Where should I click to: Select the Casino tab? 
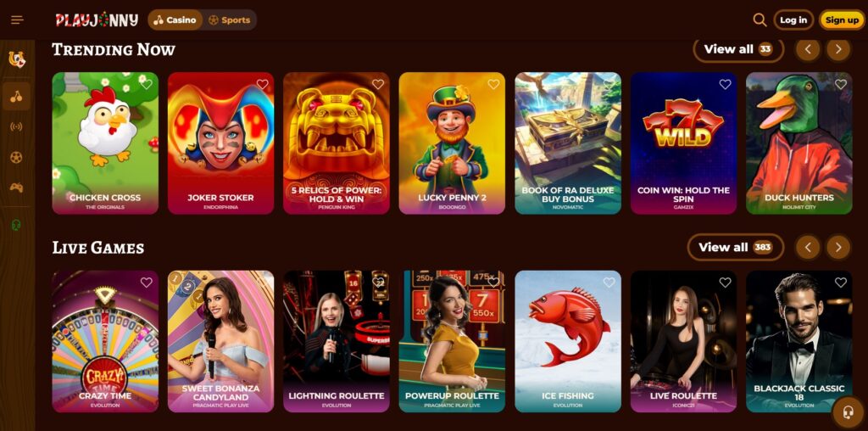click(175, 20)
